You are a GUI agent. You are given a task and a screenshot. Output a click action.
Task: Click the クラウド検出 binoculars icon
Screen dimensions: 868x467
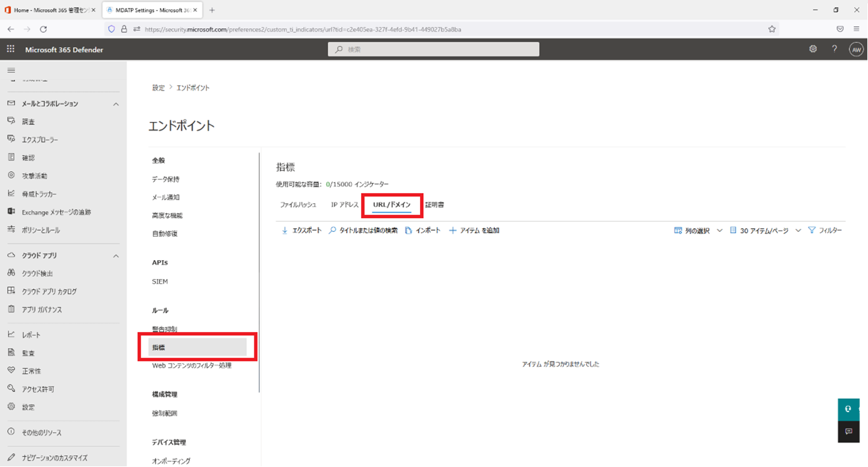tap(11, 273)
